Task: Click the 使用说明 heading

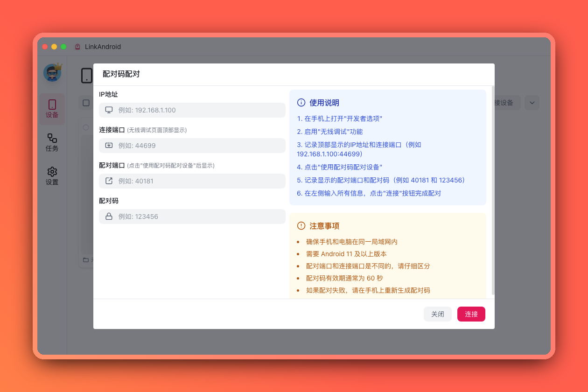Action: (324, 103)
